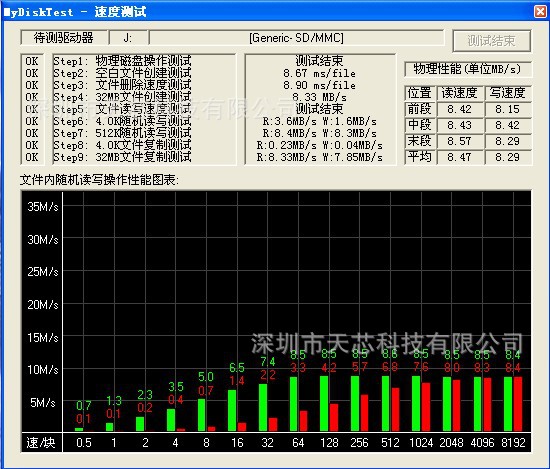Select Step1 物理磁盘操作测试 row
This screenshot has height=469, width=550.
[122, 61]
